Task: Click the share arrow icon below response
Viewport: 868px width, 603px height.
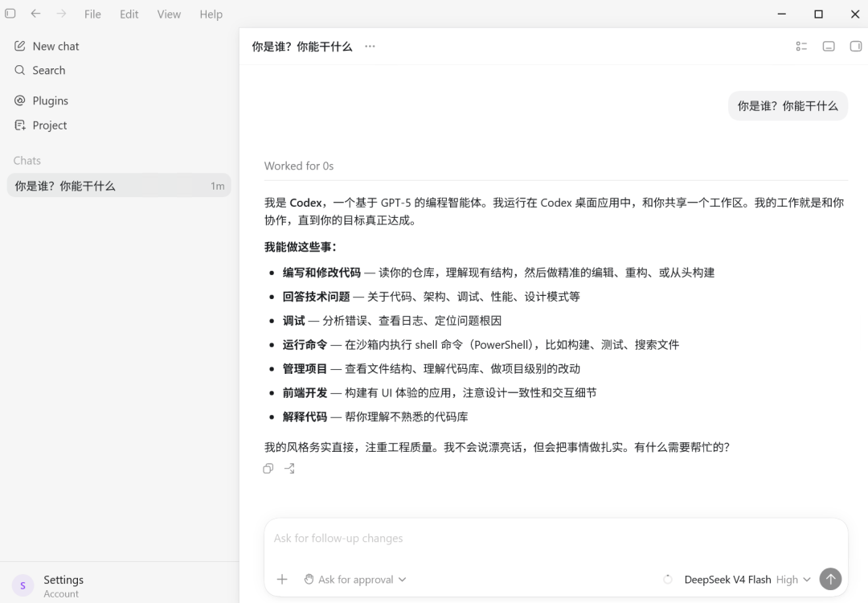Action: coord(289,469)
